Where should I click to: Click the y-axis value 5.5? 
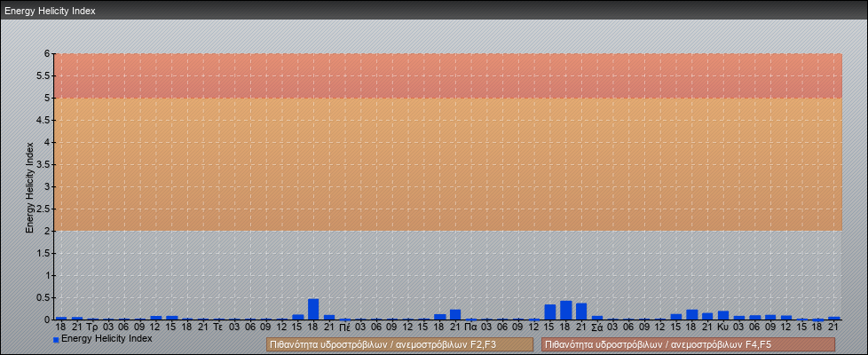(43, 75)
